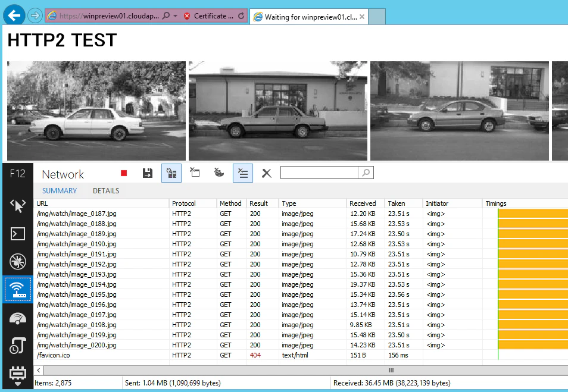Open the UI Responsiveness gauge tool
Screen dimensions: 568x392
18,318
